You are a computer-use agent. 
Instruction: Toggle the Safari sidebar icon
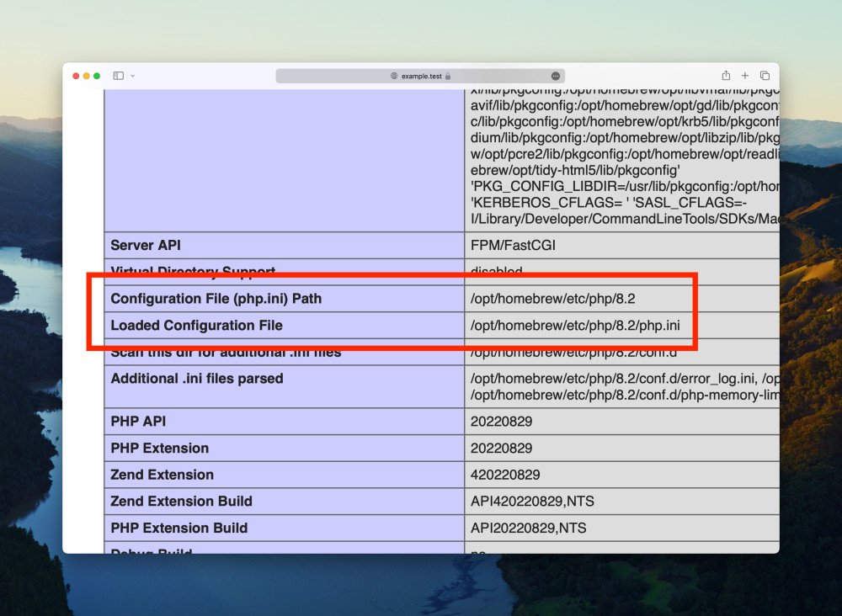coord(118,76)
